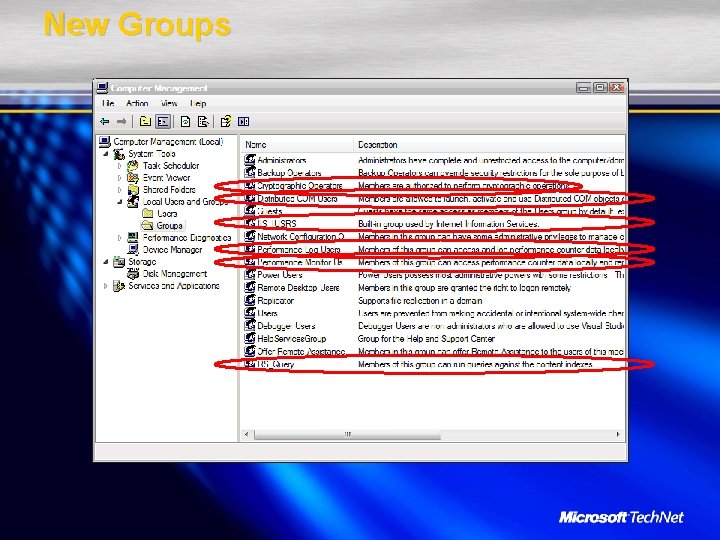Select the group row ending in _Query

pyautogui.click(x=433, y=364)
